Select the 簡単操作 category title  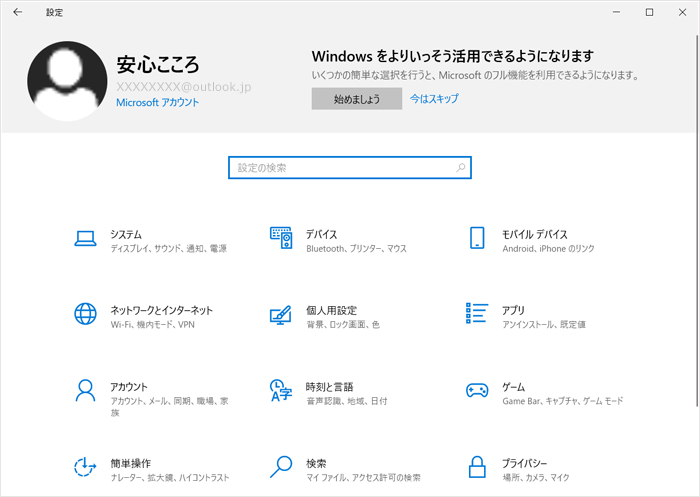131,463
